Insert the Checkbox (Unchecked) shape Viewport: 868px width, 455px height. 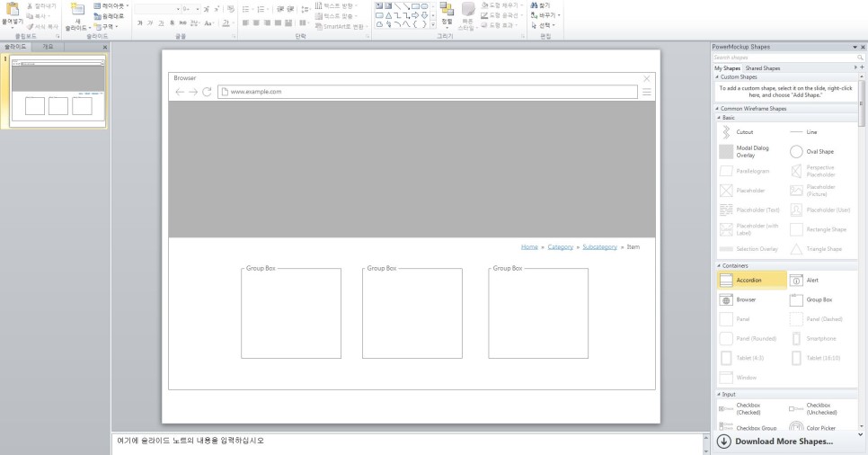point(821,409)
